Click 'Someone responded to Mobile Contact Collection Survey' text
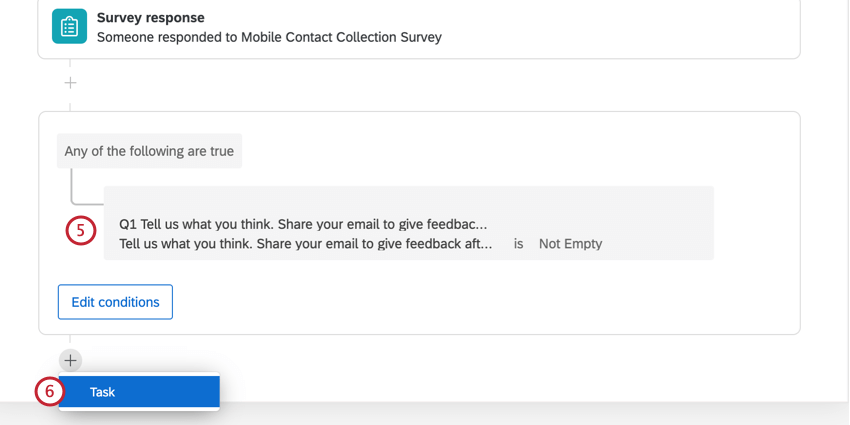Image resolution: width=850 pixels, height=425 pixels. point(269,37)
